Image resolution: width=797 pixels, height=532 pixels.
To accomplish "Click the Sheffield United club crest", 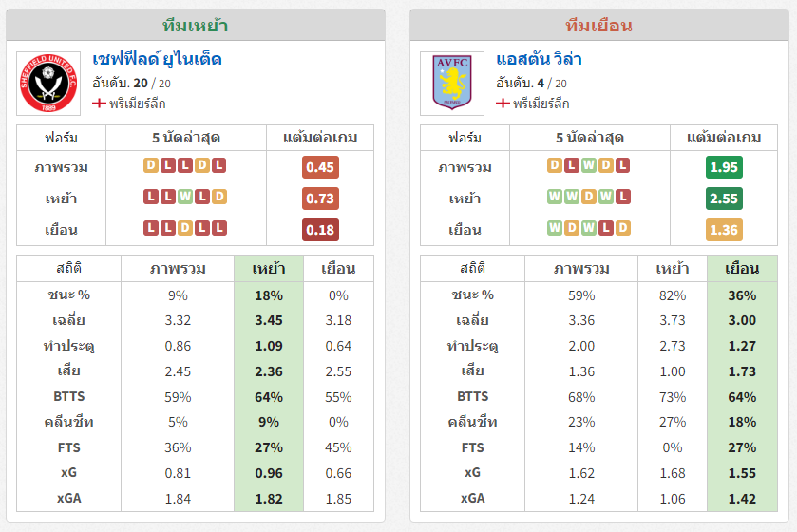I will (48, 84).
